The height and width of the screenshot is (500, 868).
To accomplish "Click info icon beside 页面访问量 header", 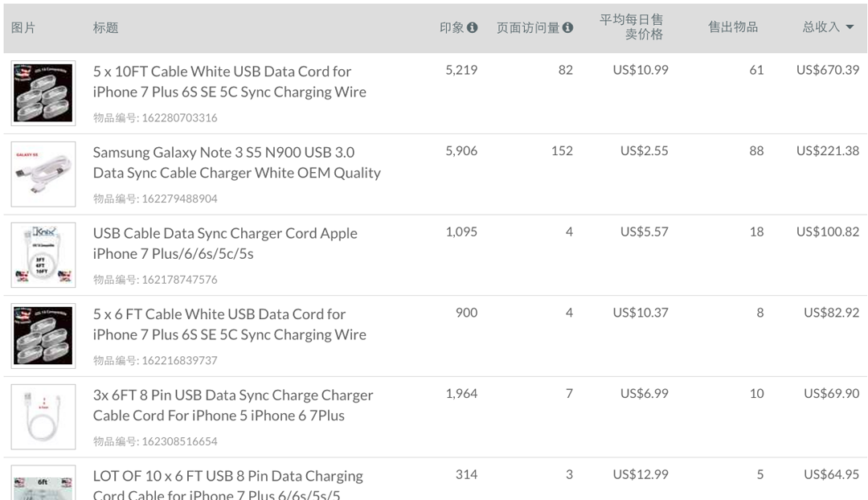I will tap(568, 27).
